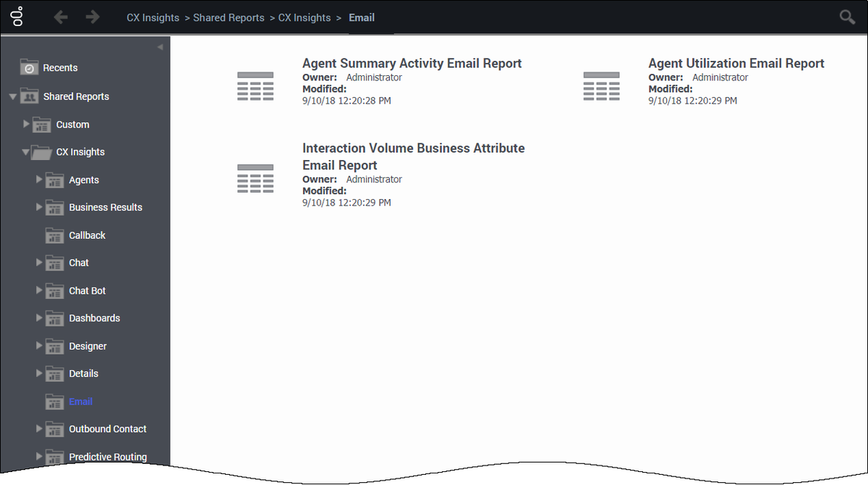Viewport: 868px width, 485px height.
Task: Open CX Insights root in breadcrumb
Action: (153, 17)
